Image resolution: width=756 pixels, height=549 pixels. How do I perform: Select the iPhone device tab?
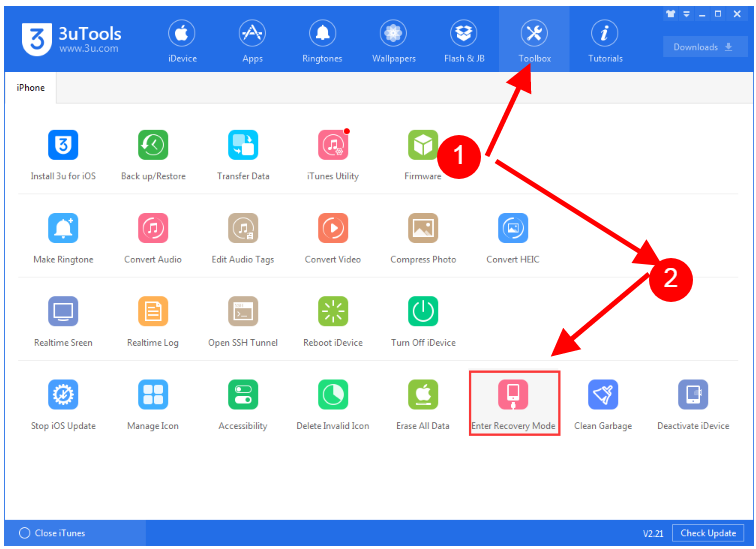30,88
